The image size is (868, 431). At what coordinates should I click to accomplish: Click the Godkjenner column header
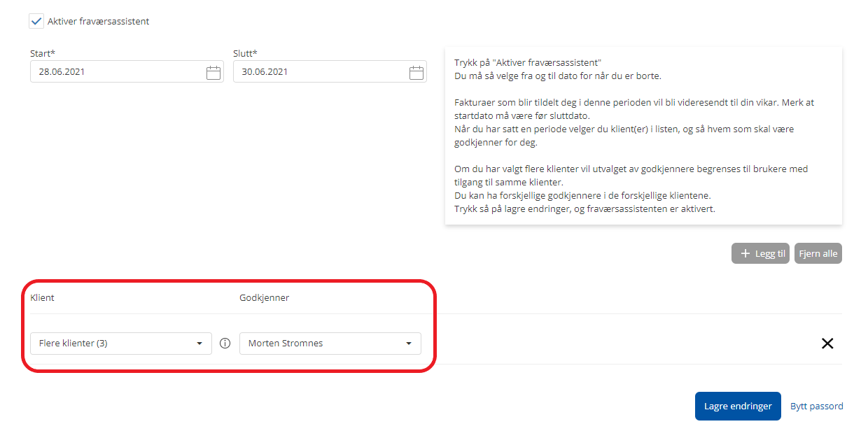pos(264,298)
